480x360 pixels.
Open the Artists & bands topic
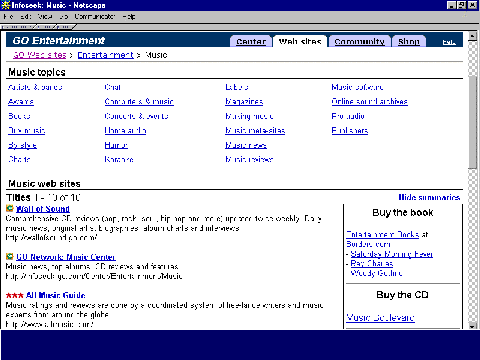click(35, 87)
